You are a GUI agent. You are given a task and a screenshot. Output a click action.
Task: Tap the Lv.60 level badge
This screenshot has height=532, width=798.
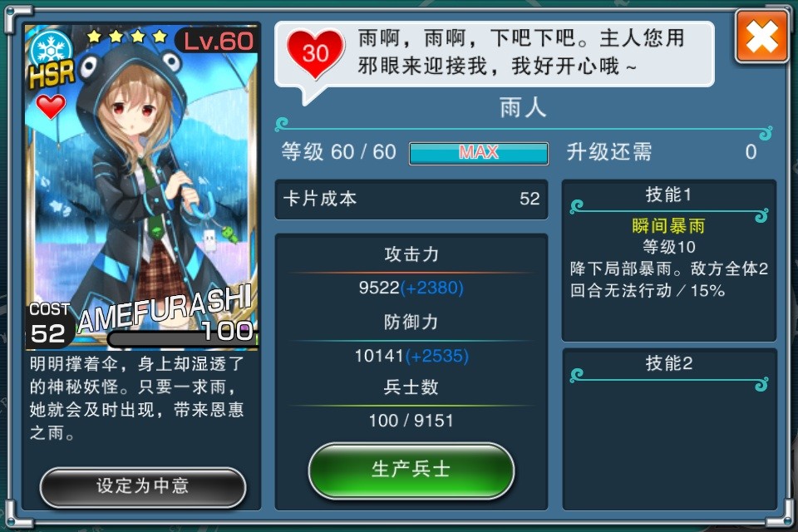[x=217, y=41]
